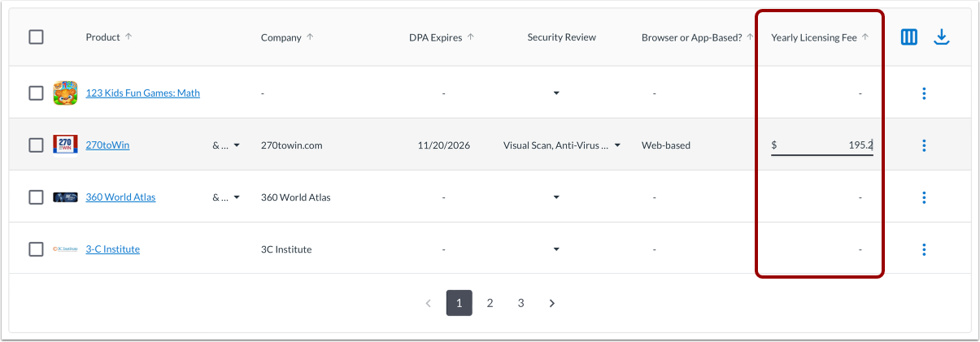Open options menu for 3-C Institute row
This screenshot has height=342, width=980.
[x=924, y=249]
